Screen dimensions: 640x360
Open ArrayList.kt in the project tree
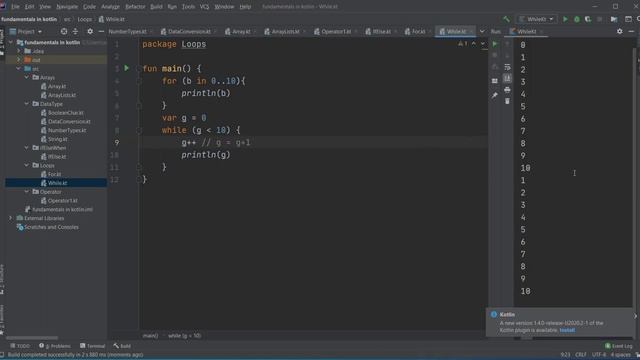(x=62, y=95)
